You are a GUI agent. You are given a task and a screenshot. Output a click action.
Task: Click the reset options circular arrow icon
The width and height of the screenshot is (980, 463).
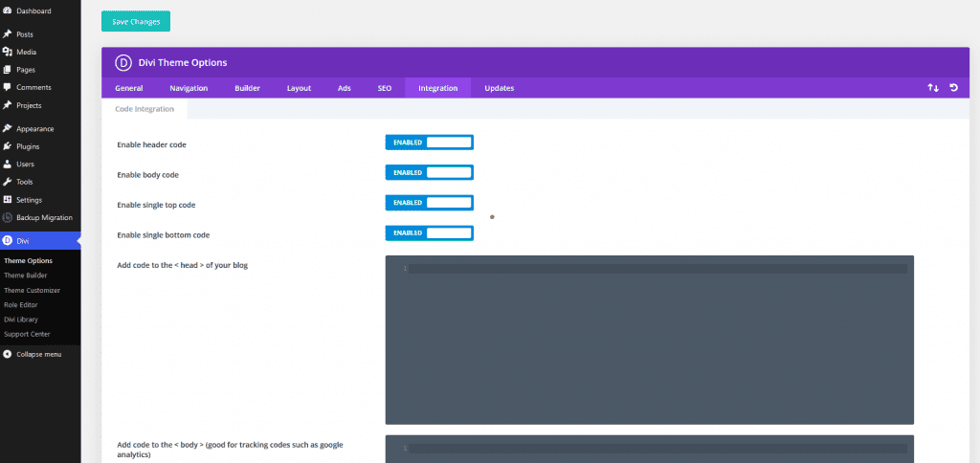click(954, 88)
